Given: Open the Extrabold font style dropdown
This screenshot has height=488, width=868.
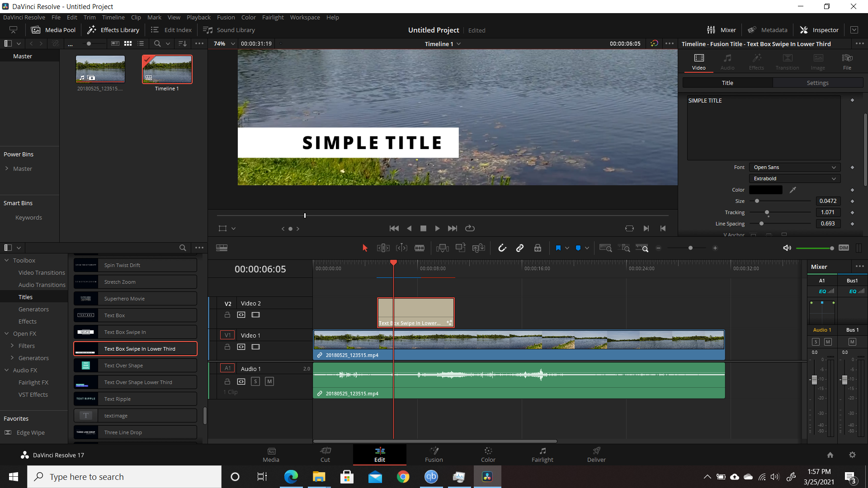Looking at the screenshot, I should click(794, 178).
